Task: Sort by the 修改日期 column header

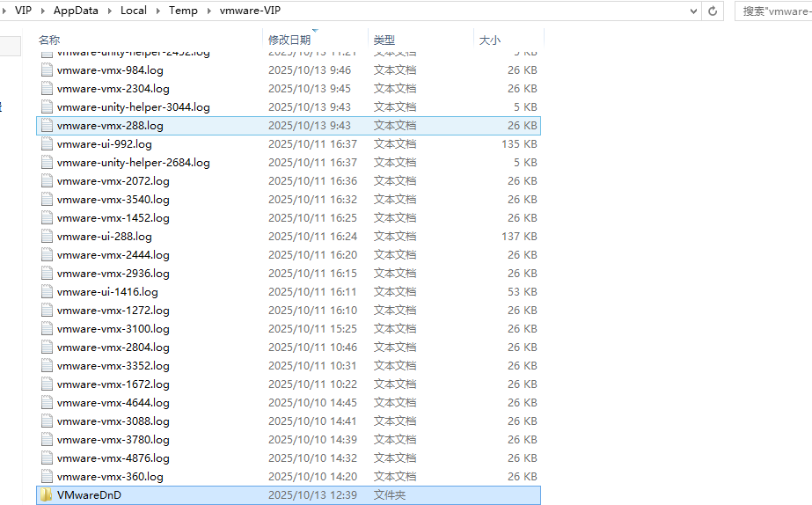Action: coord(289,40)
